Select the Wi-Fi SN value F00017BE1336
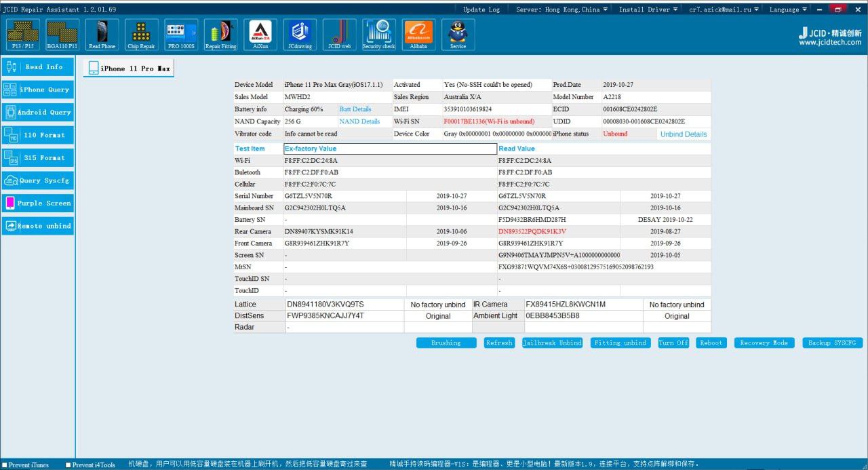Viewport: 868px width, 470px height. point(465,121)
